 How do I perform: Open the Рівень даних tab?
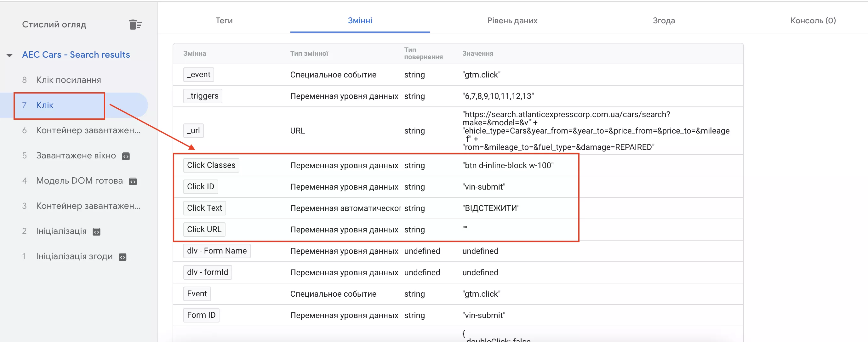coord(512,20)
